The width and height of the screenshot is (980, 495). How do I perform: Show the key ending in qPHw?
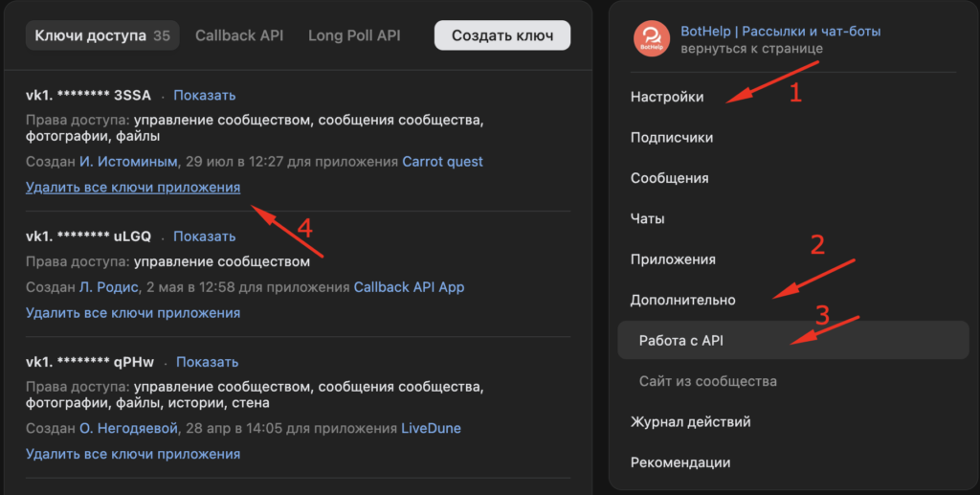[x=207, y=362]
